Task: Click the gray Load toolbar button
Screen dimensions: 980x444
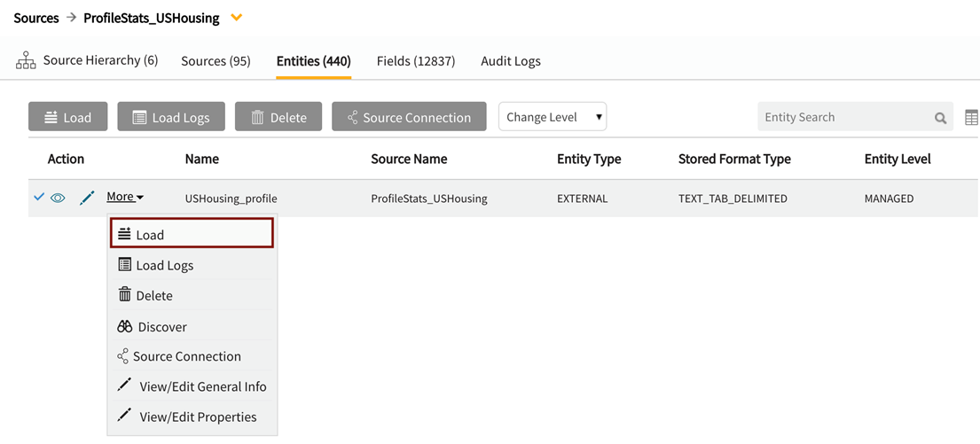Action: (x=68, y=117)
